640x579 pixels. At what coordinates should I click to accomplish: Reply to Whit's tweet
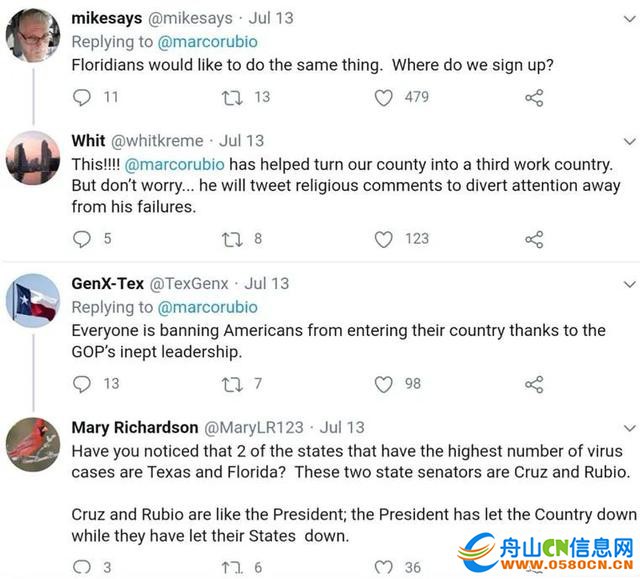point(83,239)
